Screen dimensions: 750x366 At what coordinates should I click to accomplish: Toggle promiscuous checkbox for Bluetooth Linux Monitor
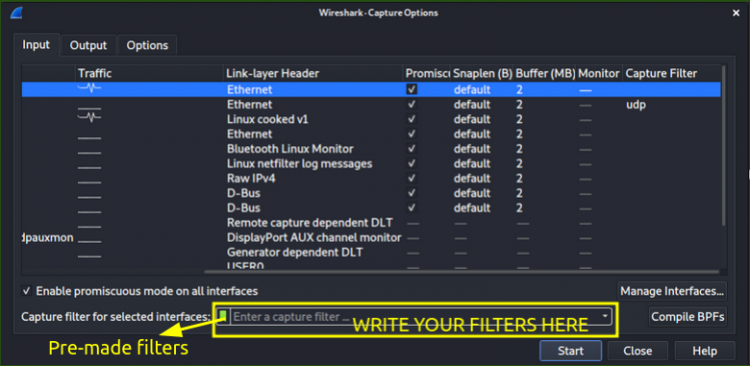coord(412,149)
